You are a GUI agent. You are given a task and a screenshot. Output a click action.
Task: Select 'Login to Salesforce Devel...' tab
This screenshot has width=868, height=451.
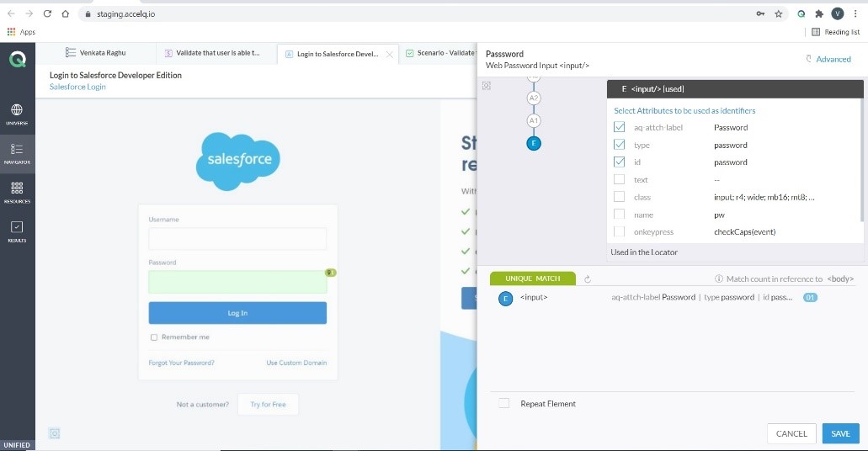coord(333,54)
